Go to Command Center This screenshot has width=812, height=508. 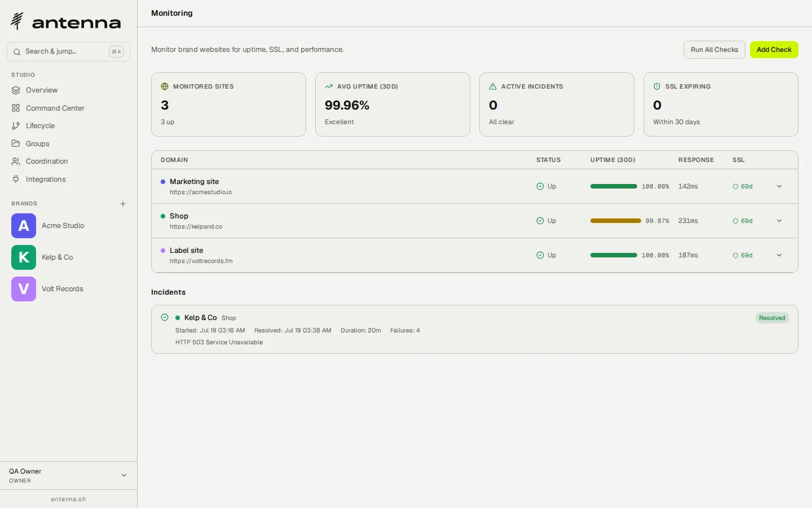coord(68,108)
